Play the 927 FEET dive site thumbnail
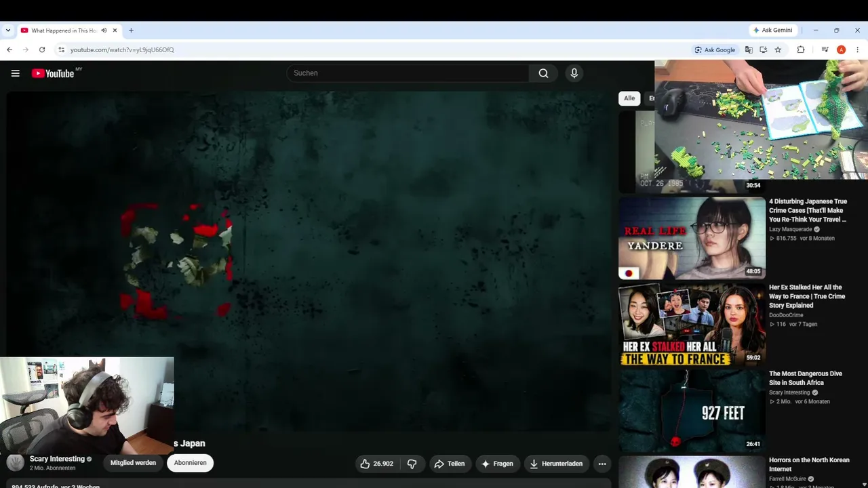Viewport: 868px width, 488px height. (692, 410)
